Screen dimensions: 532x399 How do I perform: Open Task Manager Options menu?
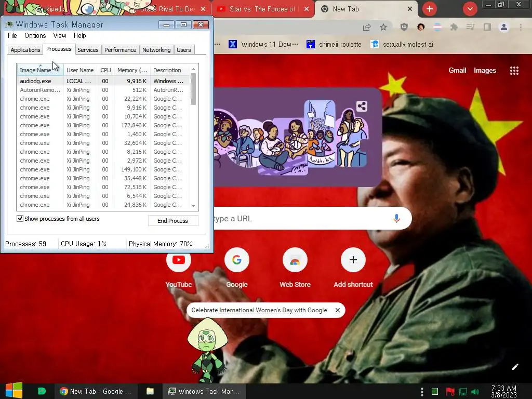point(35,36)
